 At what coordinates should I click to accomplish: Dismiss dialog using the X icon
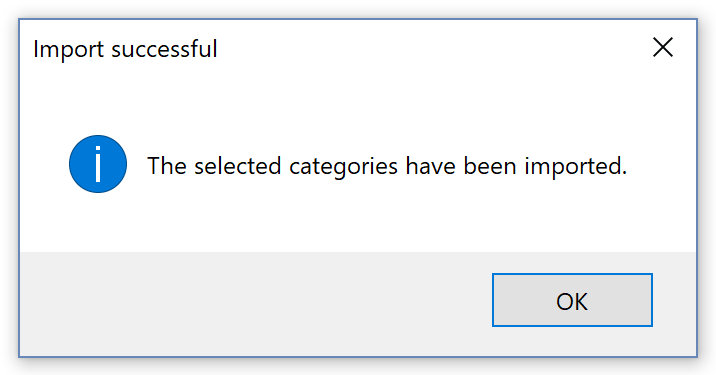pyautogui.click(x=663, y=48)
